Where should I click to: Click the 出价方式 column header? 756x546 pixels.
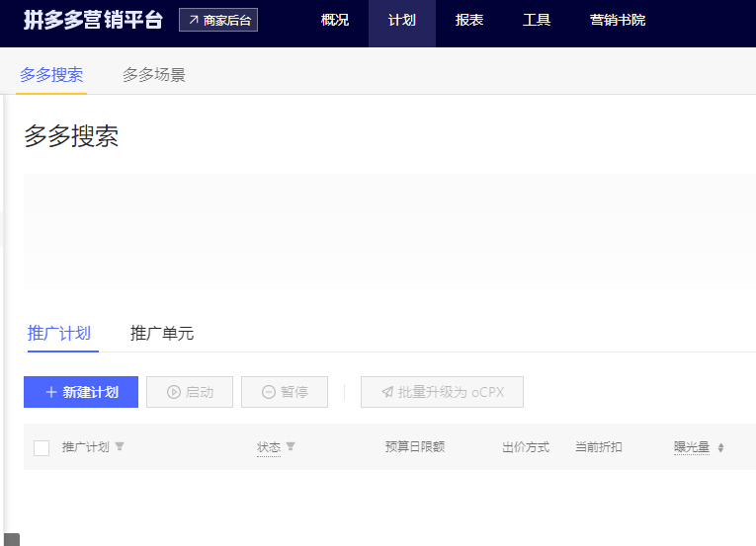click(526, 447)
